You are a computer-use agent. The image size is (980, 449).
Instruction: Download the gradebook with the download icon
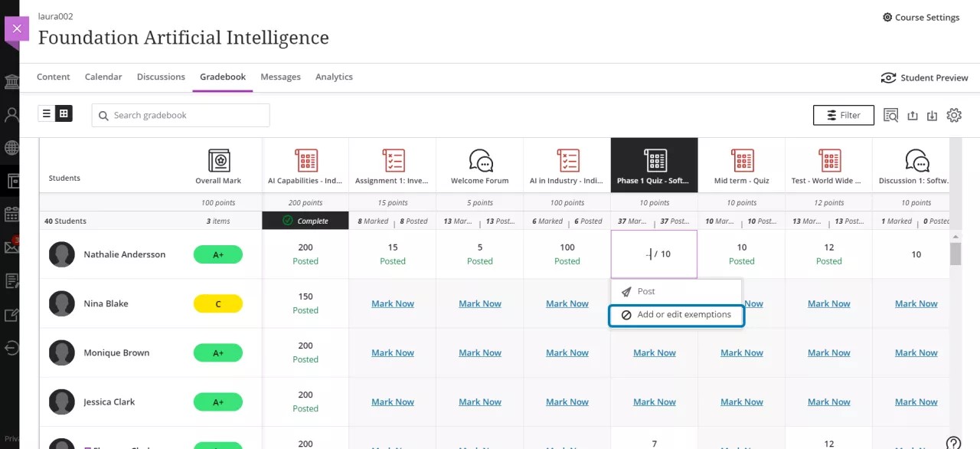click(933, 115)
